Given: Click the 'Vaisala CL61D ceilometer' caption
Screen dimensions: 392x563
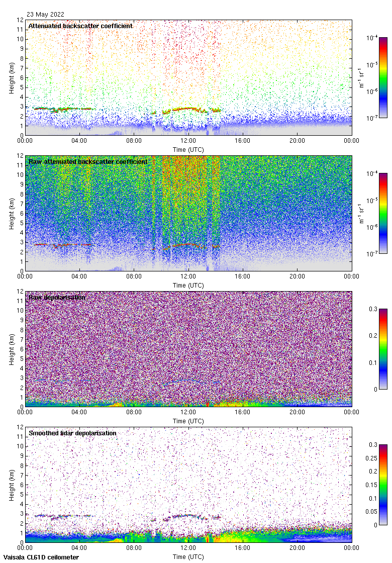Looking at the screenshot, I should [x=41, y=557].
